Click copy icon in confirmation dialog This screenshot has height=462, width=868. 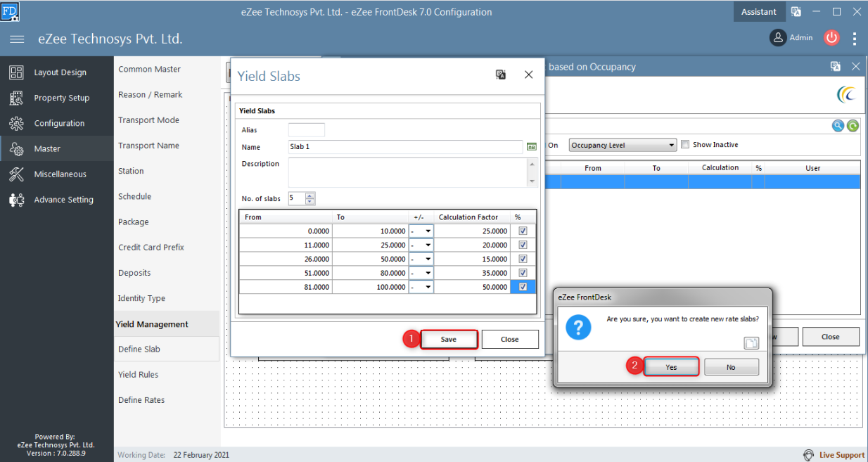pyautogui.click(x=751, y=343)
